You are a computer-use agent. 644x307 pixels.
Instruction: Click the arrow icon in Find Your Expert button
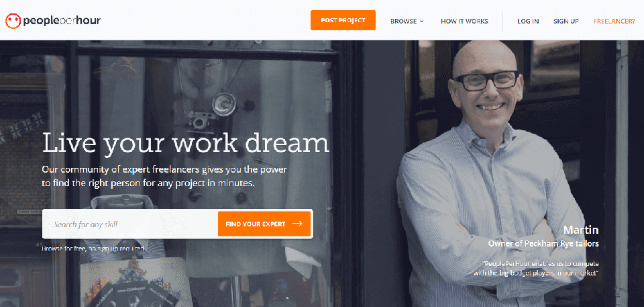tap(297, 224)
